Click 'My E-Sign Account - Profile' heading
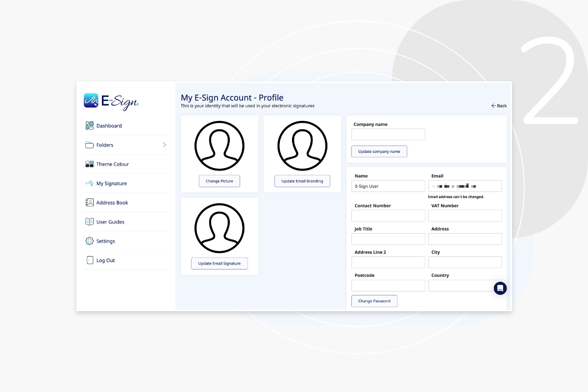Viewport: 588px width, 392px height. coord(232,98)
